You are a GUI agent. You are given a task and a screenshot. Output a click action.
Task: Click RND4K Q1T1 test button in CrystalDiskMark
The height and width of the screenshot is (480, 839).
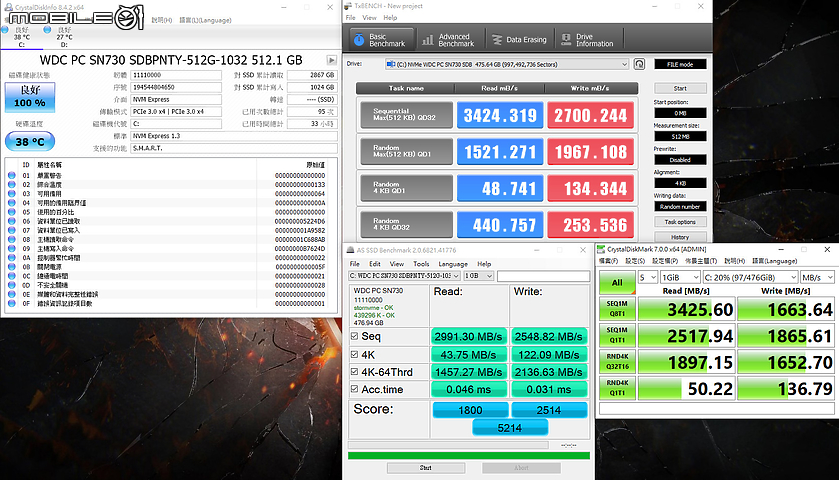tap(617, 388)
